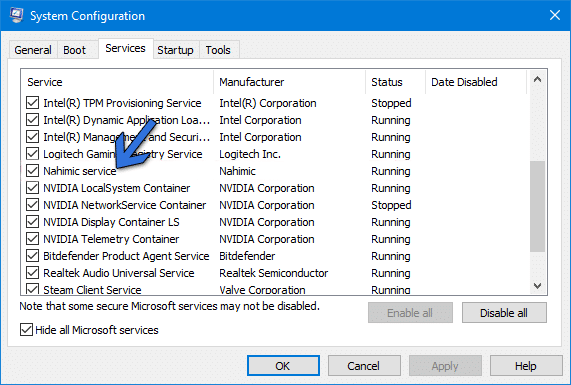Open Help for System Configuration
Viewport: 571px width, 385px height.
[x=526, y=366]
